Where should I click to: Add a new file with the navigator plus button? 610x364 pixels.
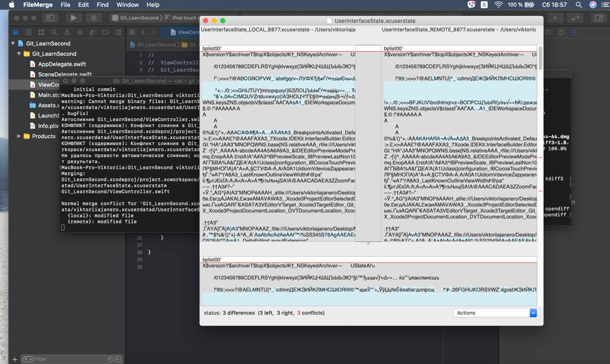pyautogui.click(x=15, y=359)
